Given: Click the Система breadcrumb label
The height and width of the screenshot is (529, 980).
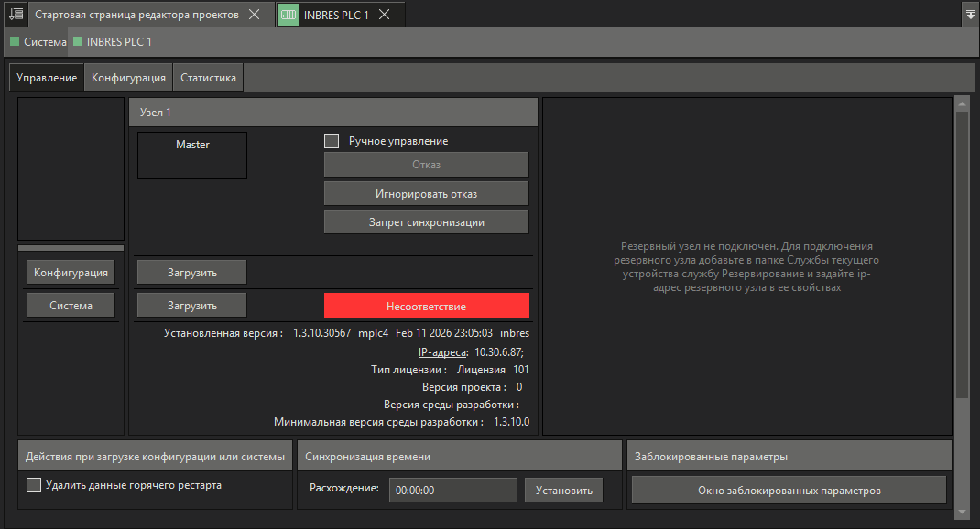Looking at the screenshot, I should [45, 42].
